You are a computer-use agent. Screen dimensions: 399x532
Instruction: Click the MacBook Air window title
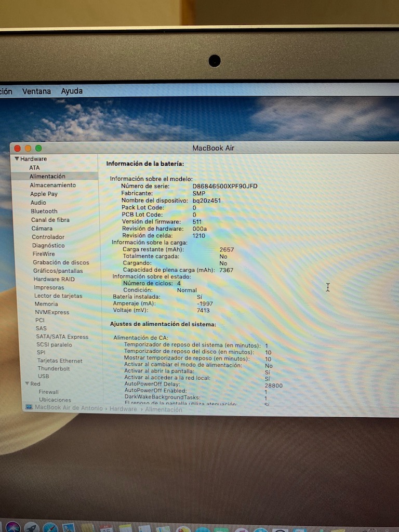click(214, 148)
